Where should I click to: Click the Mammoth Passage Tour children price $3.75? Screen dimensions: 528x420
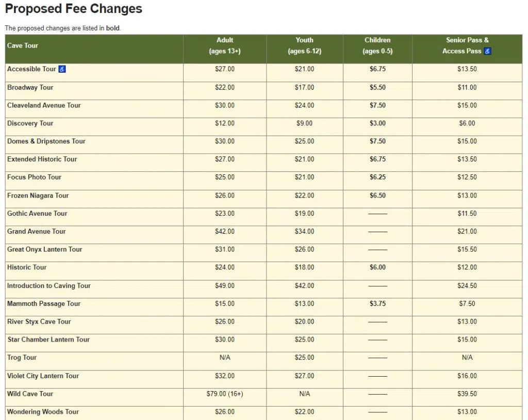pyautogui.click(x=377, y=303)
